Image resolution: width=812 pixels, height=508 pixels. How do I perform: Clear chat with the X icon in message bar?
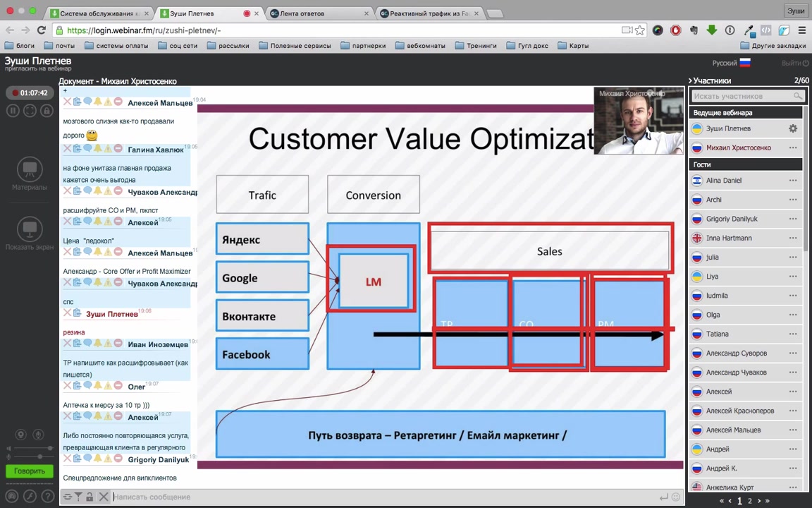pyautogui.click(x=104, y=497)
